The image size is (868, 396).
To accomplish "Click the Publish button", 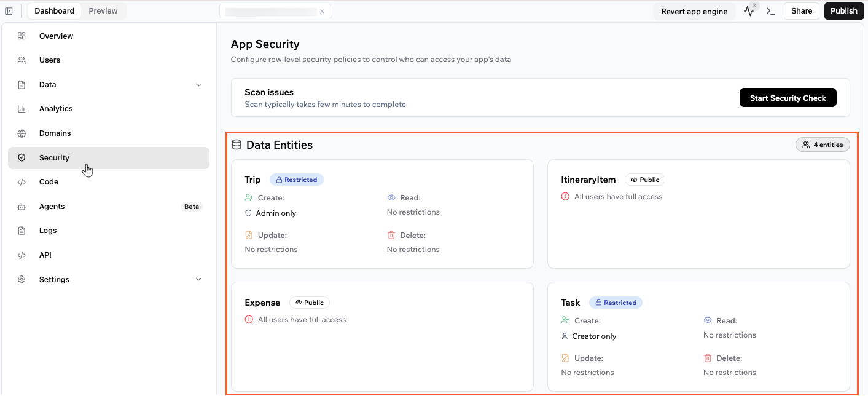I will [x=843, y=11].
